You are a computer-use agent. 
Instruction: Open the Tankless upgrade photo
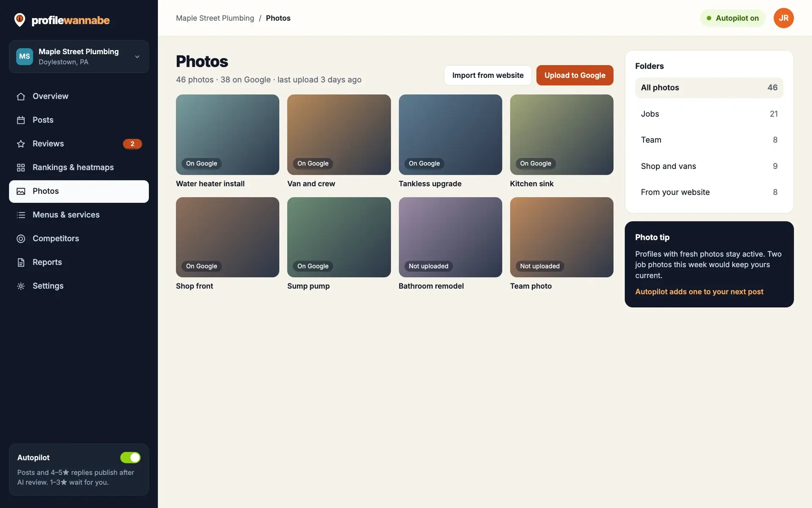[x=450, y=135]
